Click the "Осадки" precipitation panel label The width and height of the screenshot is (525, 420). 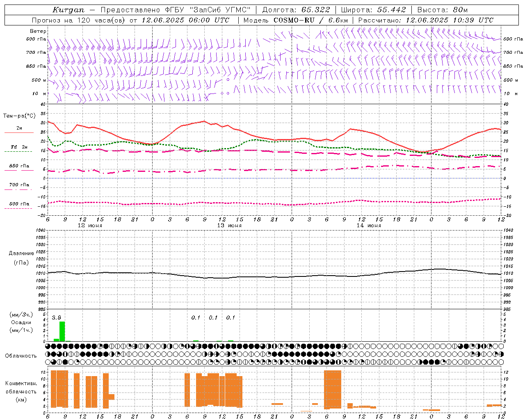(x=21, y=322)
